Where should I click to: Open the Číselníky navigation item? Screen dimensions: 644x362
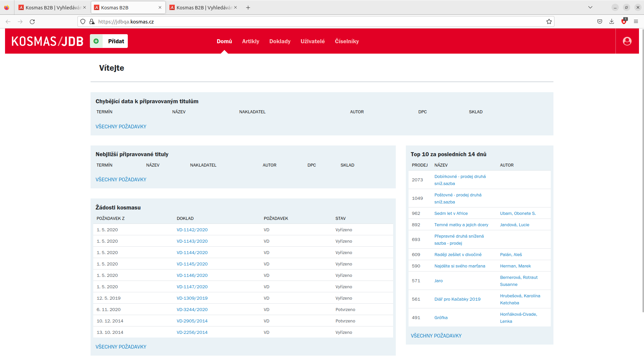pyautogui.click(x=346, y=42)
